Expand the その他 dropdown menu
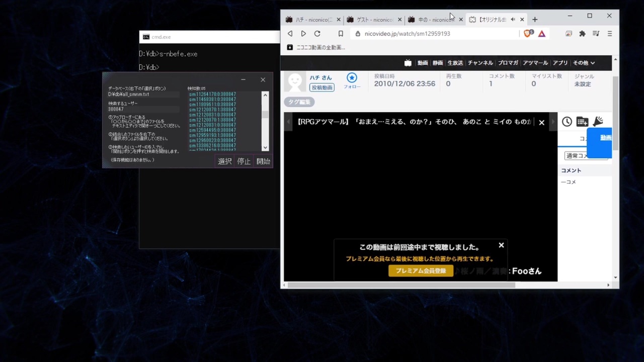The width and height of the screenshot is (644, 362). [584, 63]
